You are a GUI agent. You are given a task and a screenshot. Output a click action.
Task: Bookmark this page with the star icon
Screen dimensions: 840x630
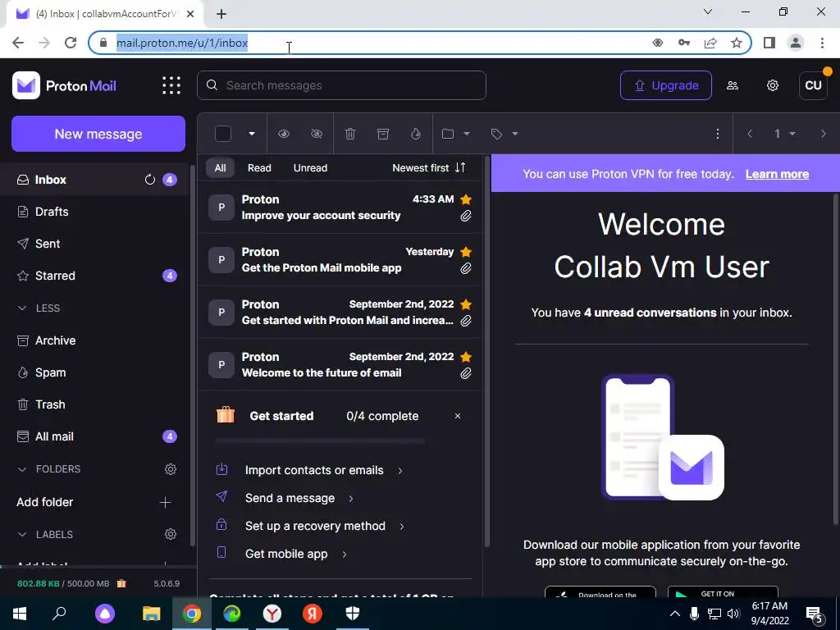(737, 43)
